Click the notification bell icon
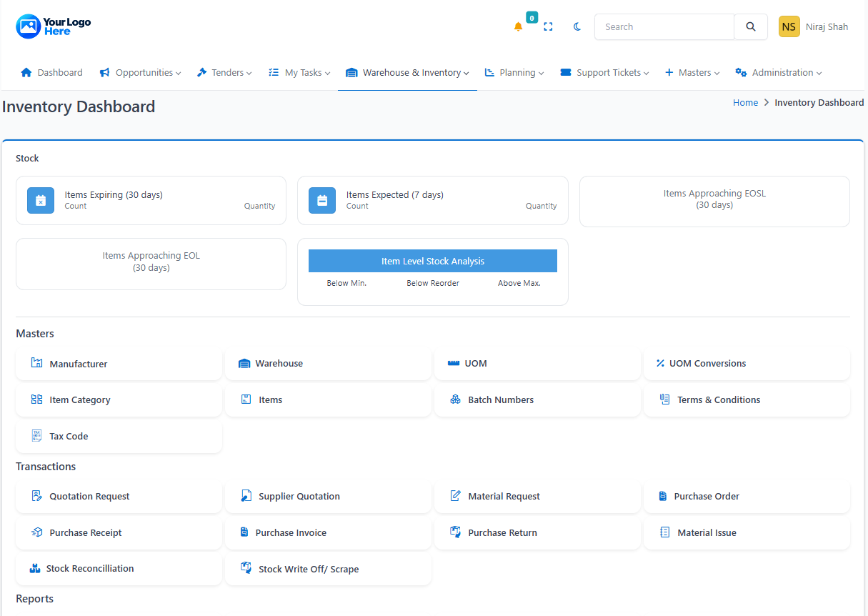 click(518, 27)
